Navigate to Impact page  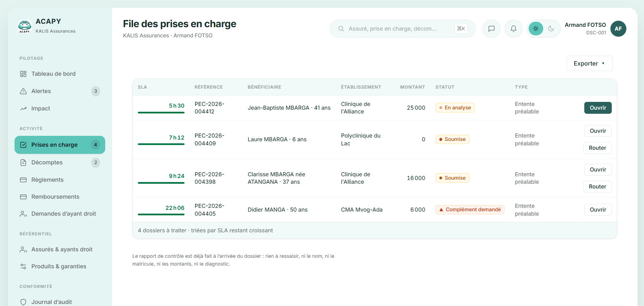point(60,108)
